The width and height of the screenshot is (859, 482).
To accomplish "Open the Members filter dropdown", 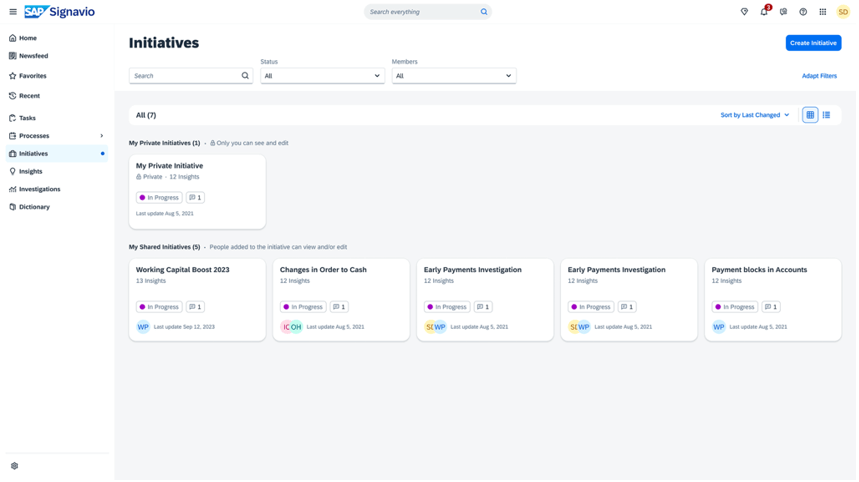I will pos(453,76).
